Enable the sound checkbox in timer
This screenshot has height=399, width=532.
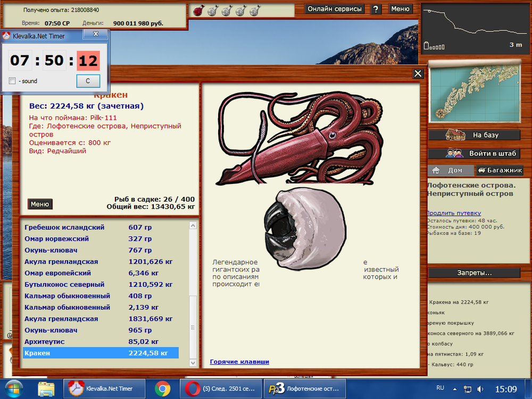[12, 81]
